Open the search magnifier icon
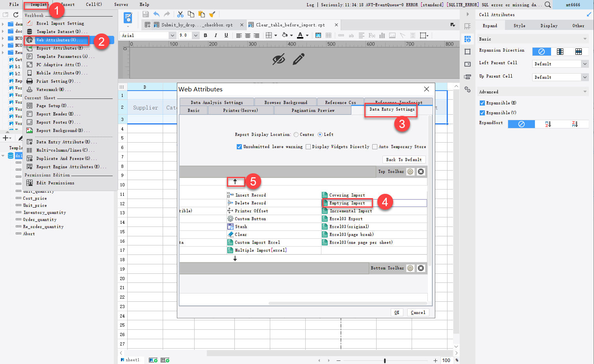This screenshot has width=594, height=364. pos(548,5)
